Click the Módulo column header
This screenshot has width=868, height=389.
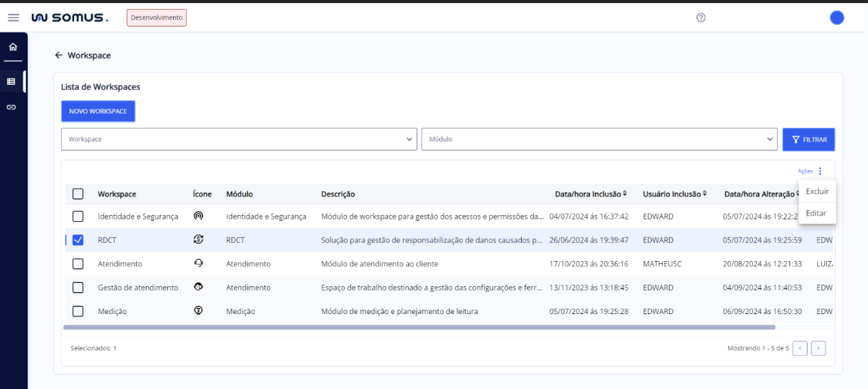click(239, 194)
